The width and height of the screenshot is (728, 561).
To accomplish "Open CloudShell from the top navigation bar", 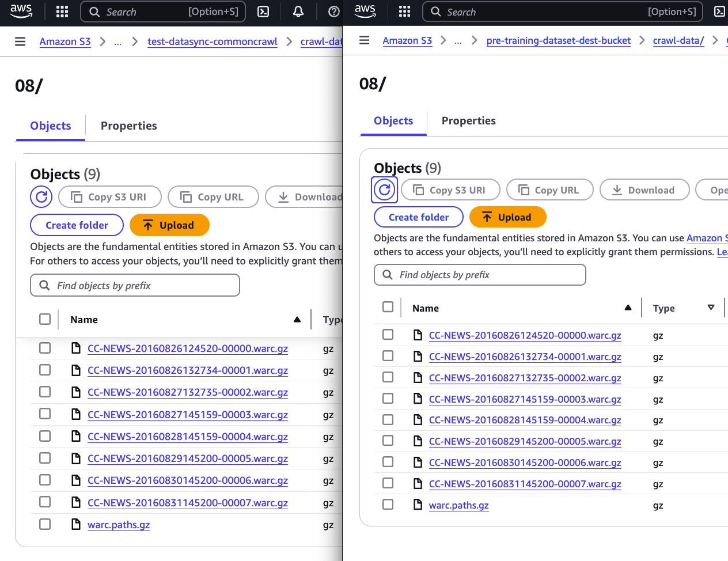I will (263, 12).
